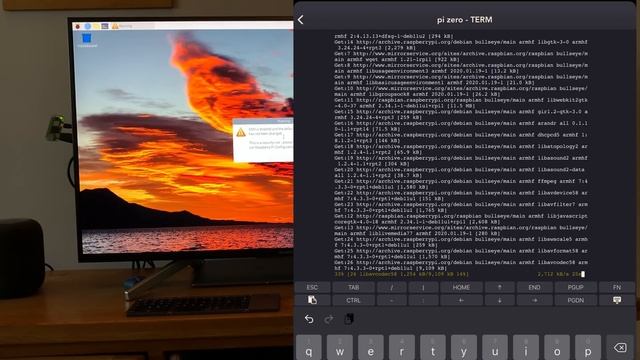Image resolution: width=640 pixels, height=360 pixels.
Task: Tap the e key on the keyboard
Action: [x=371, y=348]
